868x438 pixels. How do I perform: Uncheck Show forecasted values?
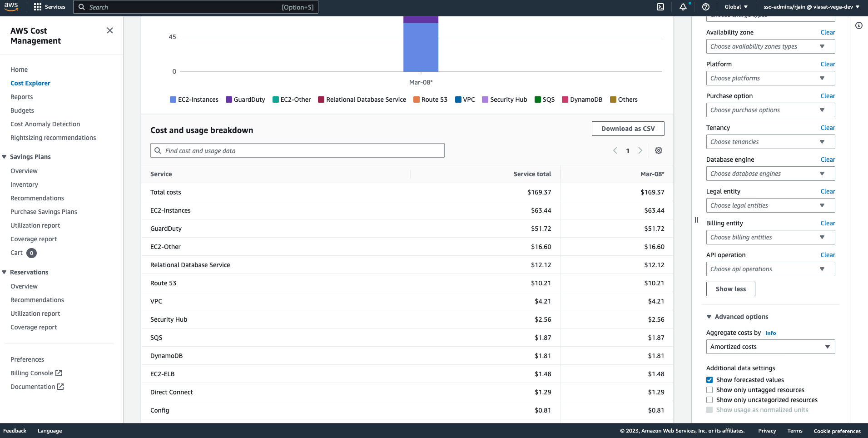click(709, 380)
